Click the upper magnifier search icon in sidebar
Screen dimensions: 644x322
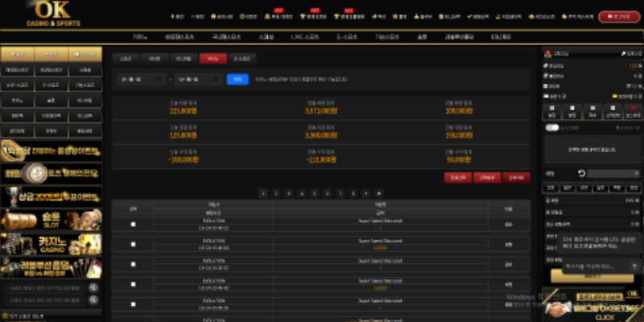click(x=93, y=287)
